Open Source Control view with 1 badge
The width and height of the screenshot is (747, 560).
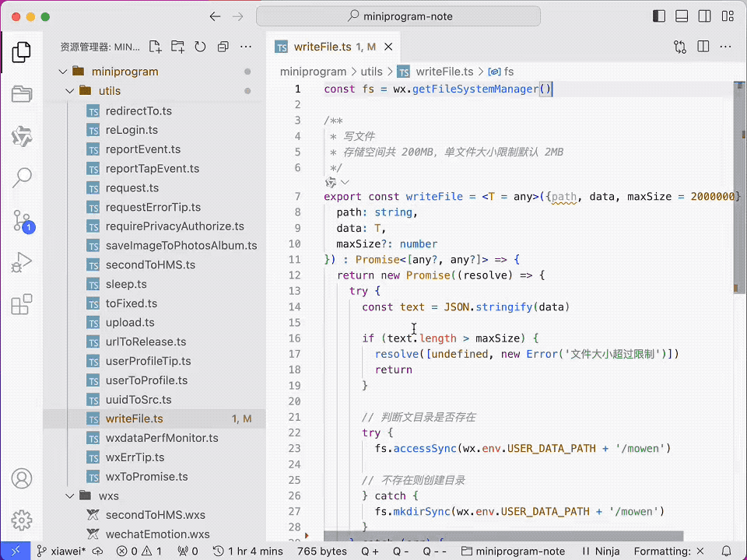pos(23,221)
